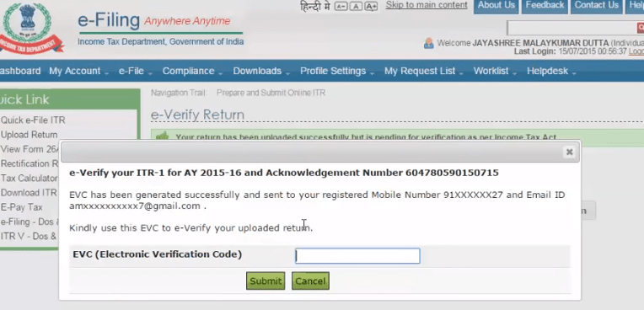Click e-Filing Dos and Don'ts quick link
Viewport: 644px width, 310px height.
(30, 222)
